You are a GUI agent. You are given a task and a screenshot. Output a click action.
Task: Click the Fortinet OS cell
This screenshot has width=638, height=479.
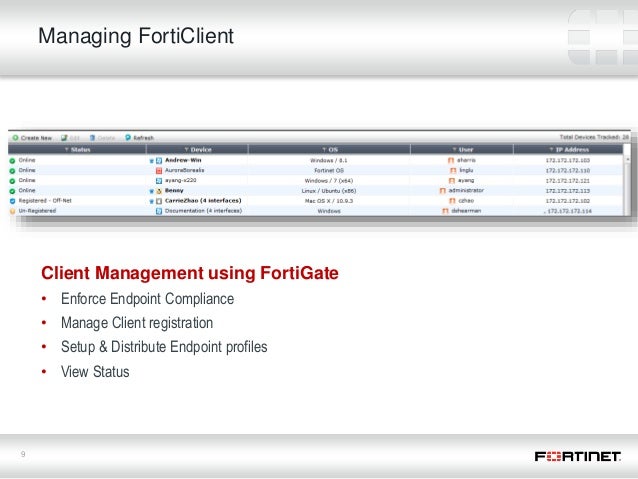point(329,171)
